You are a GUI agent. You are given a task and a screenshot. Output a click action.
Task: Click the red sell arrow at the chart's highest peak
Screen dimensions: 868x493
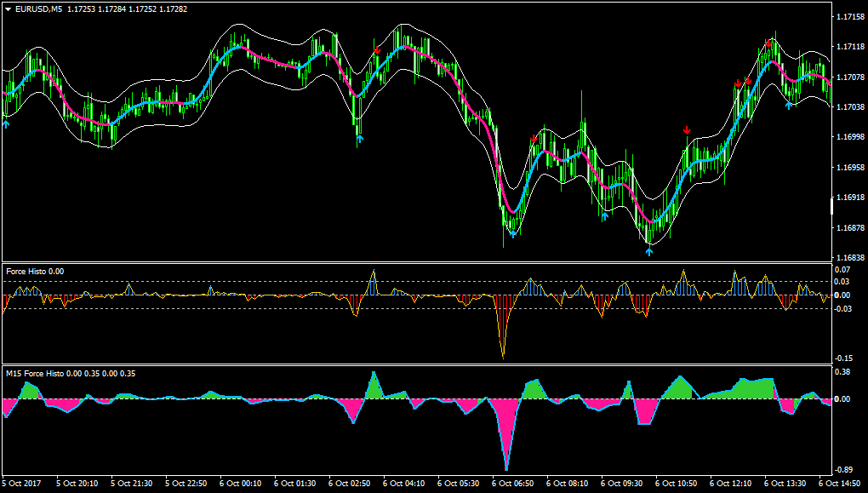coord(768,43)
